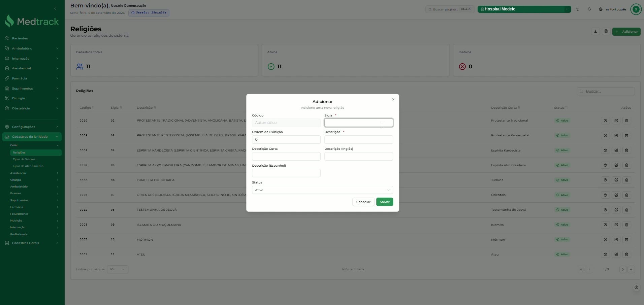Open Pacientes in sidebar
644x305 pixels.
(x=32, y=38)
